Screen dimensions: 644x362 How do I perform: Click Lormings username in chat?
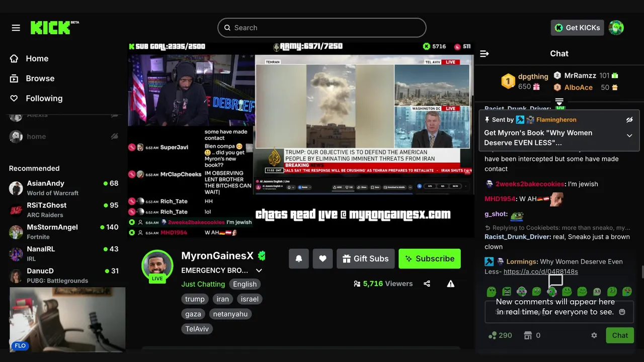[521, 261]
